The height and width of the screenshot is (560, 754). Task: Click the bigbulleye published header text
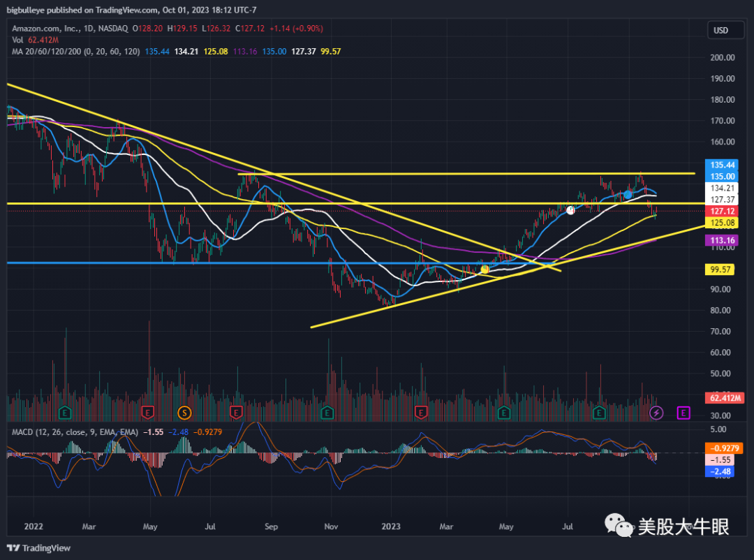131,10
